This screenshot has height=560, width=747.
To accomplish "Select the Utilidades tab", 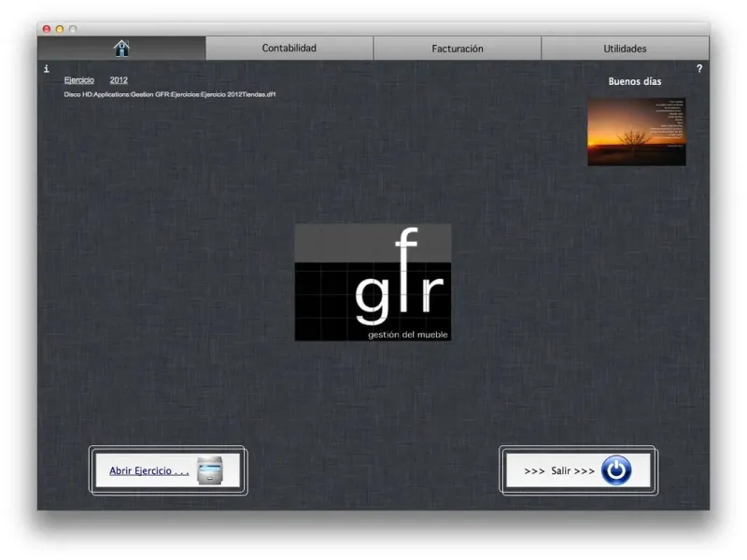I will click(x=625, y=49).
